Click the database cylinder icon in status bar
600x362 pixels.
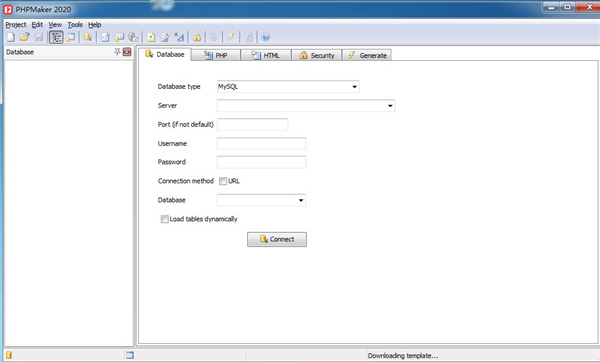click(9, 355)
